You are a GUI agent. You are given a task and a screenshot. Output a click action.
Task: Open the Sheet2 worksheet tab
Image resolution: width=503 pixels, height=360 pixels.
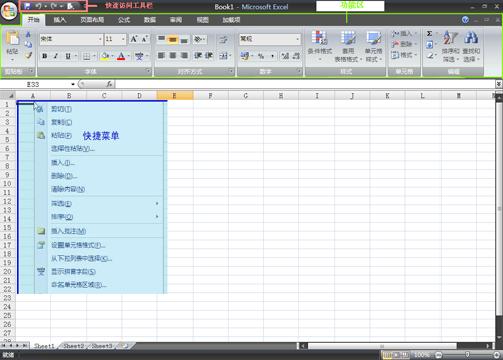coord(74,346)
